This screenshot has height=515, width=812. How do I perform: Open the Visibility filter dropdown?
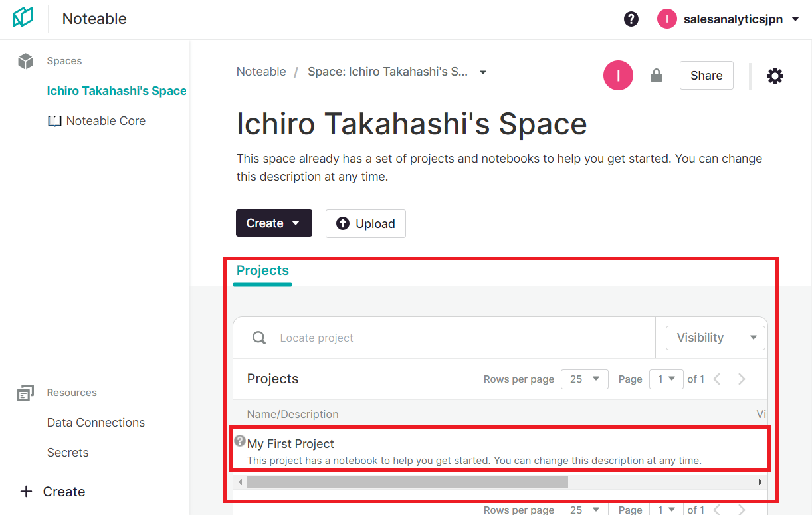pos(716,338)
